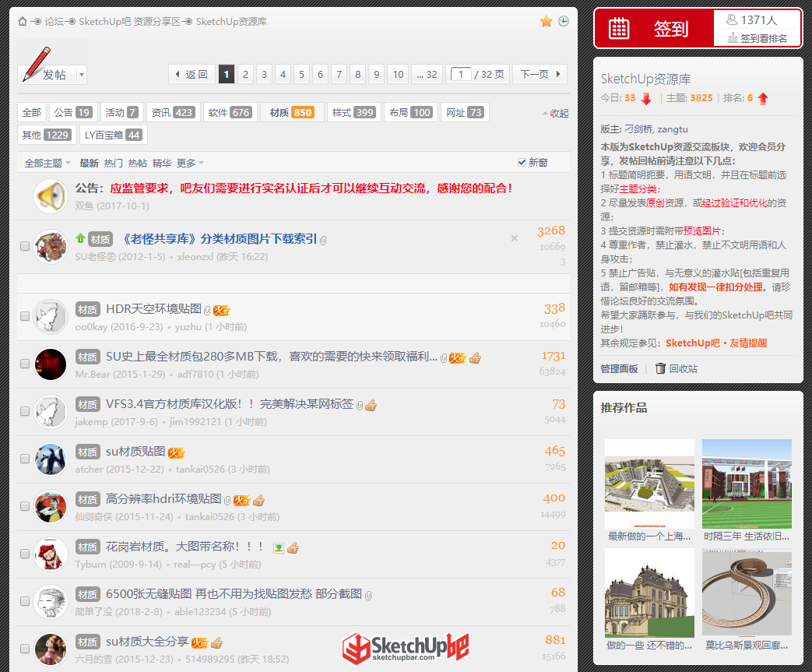812x672 pixels.
Task: Click the 1371人 user icon
Action: point(731,19)
